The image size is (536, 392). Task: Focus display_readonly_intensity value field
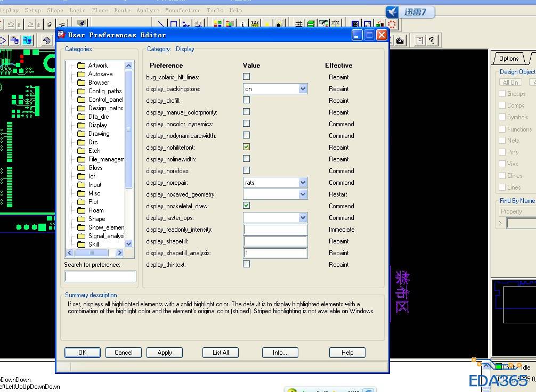click(275, 230)
